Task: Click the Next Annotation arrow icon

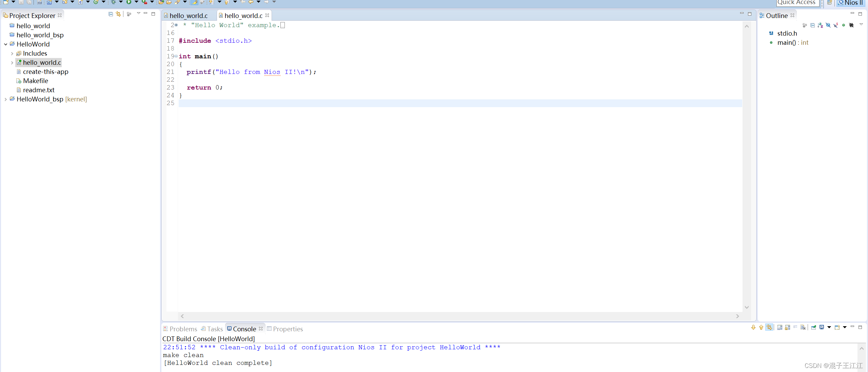Action: click(211, 2)
